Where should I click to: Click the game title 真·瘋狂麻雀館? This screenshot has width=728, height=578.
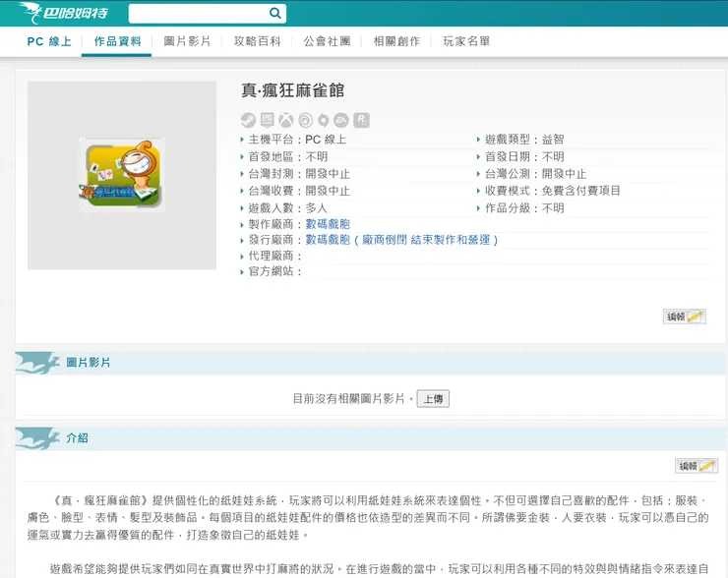(x=292, y=90)
